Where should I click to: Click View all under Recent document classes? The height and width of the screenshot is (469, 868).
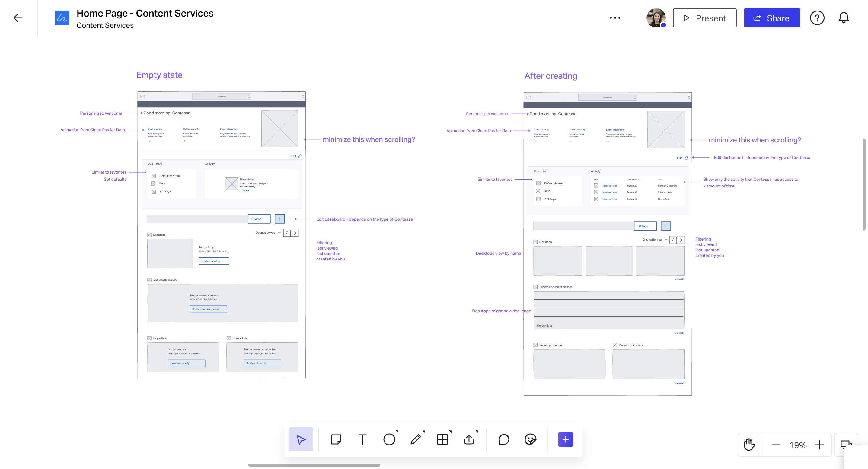[x=679, y=333]
